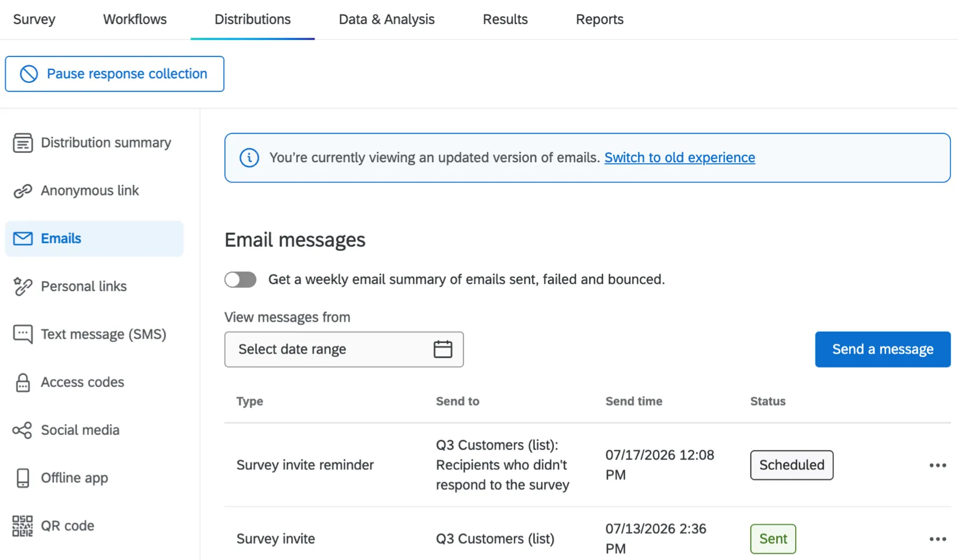The width and height of the screenshot is (958, 560).
Task: Click the QR code icon
Action: point(23,526)
